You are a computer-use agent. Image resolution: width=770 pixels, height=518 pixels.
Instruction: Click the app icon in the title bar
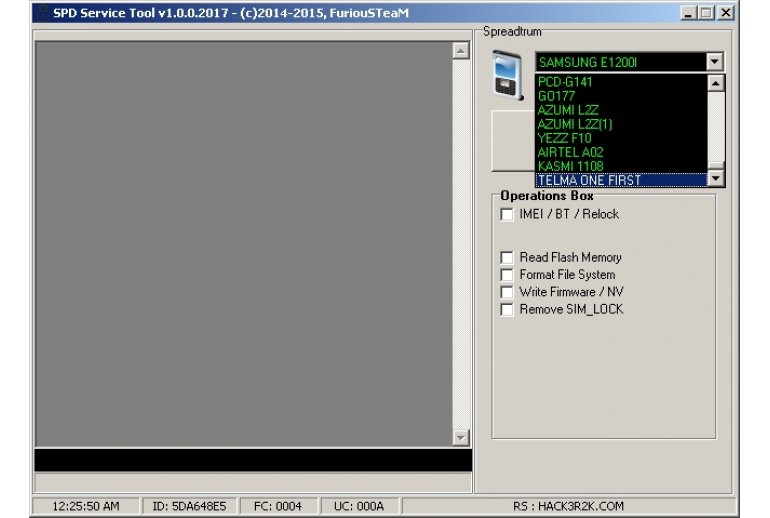[43, 13]
